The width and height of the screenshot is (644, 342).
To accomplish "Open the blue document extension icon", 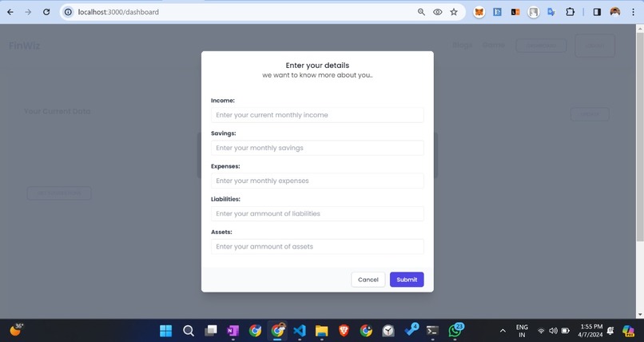I will click(497, 12).
